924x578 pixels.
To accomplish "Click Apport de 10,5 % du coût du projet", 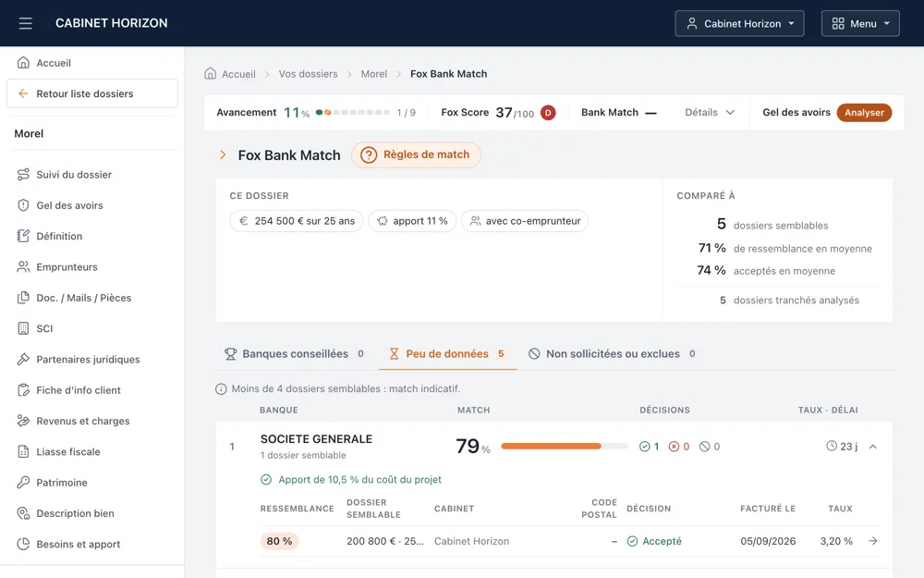I will 359,479.
